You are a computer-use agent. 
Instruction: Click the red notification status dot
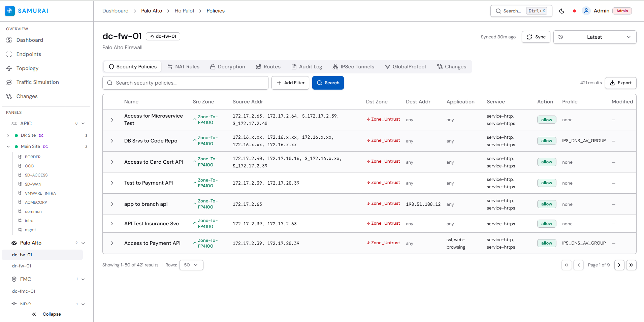tap(574, 11)
